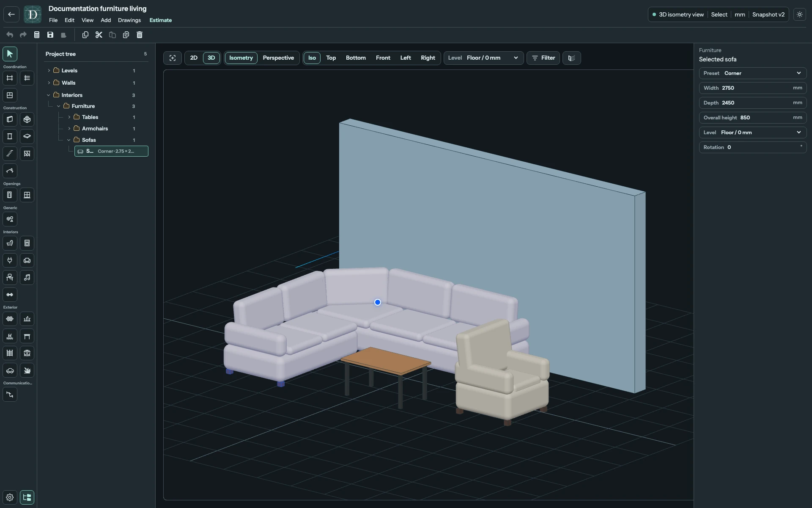Set view orientation to Top
This screenshot has width=812, height=508.
click(x=331, y=58)
